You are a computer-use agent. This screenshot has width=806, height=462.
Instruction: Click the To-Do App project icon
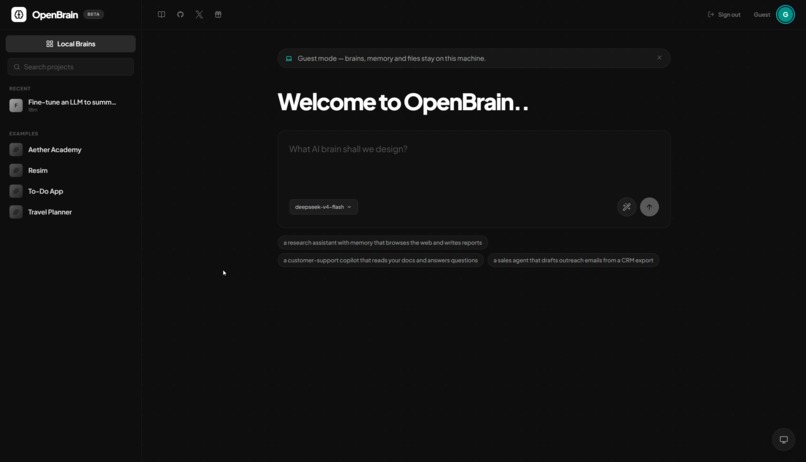16,191
